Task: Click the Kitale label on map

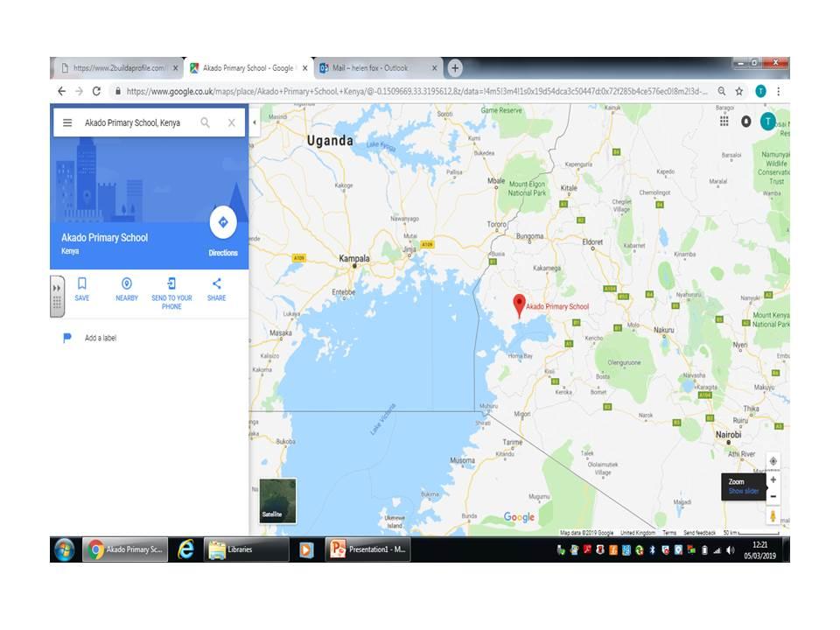Action: [x=569, y=188]
